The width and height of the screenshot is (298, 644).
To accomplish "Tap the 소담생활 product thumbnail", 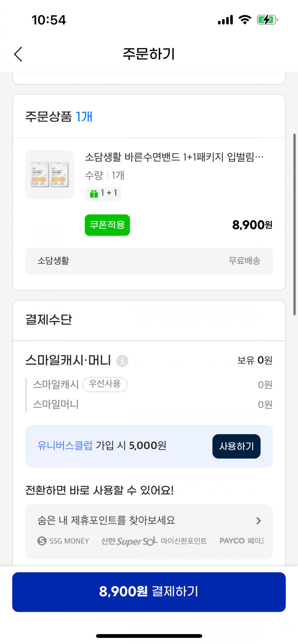I will [x=50, y=175].
